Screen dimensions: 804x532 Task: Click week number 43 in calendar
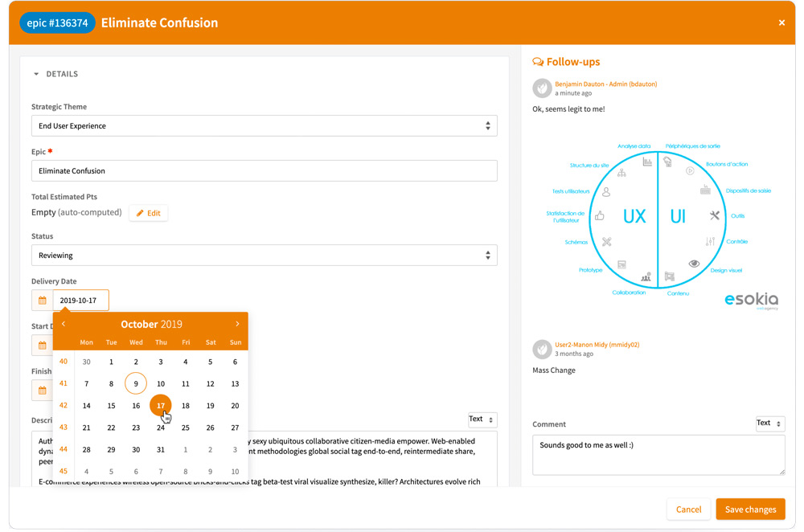pos(63,427)
